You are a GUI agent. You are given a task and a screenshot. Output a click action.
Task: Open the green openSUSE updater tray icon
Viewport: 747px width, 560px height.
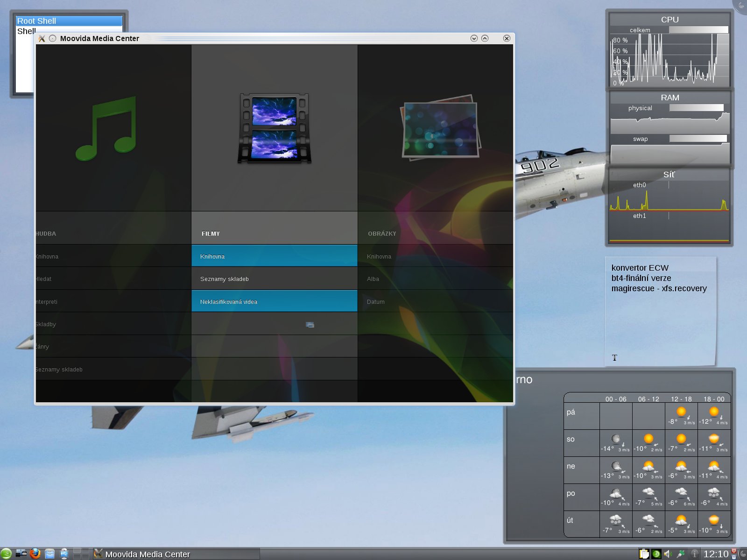click(656, 554)
